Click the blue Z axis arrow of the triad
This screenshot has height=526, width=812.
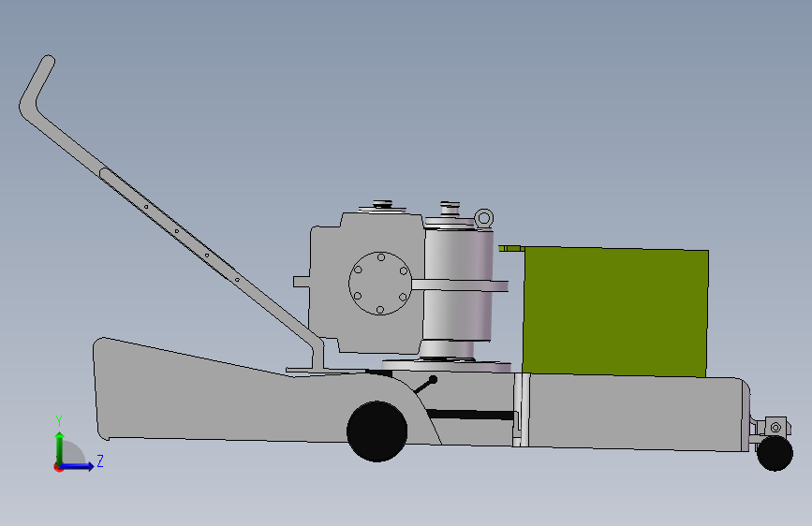click(x=78, y=466)
